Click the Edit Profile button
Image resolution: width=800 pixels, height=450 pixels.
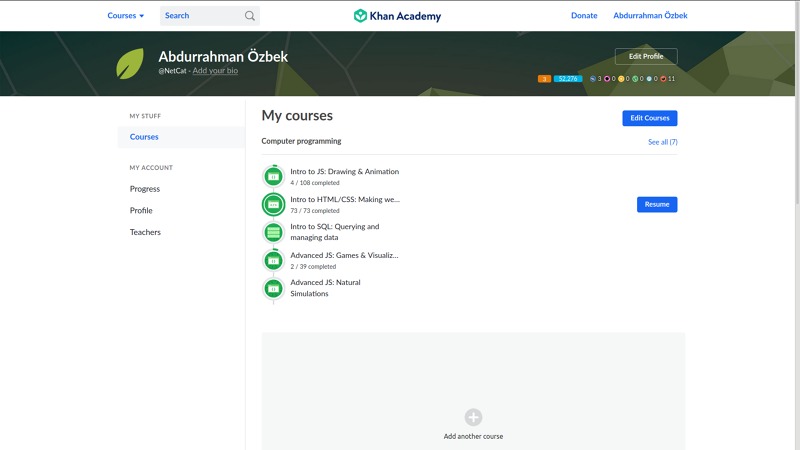(x=646, y=57)
